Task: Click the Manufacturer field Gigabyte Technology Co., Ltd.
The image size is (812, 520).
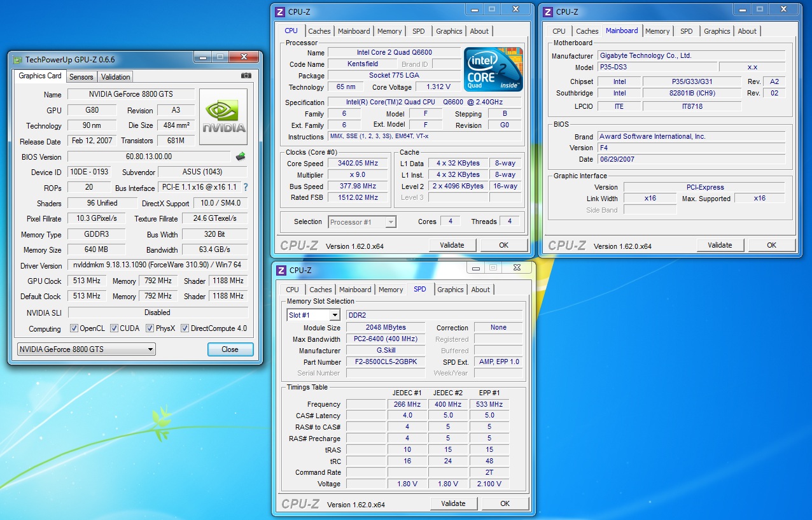Action: (x=691, y=55)
